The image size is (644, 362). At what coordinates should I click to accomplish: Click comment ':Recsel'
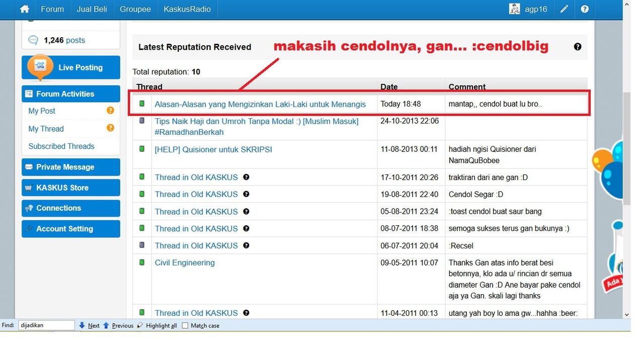[x=461, y=245]
